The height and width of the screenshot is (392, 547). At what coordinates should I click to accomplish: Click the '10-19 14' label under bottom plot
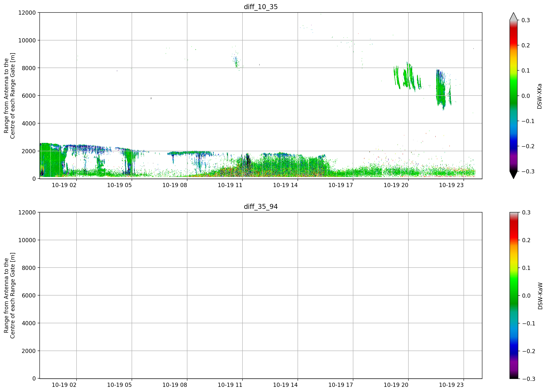285,385
